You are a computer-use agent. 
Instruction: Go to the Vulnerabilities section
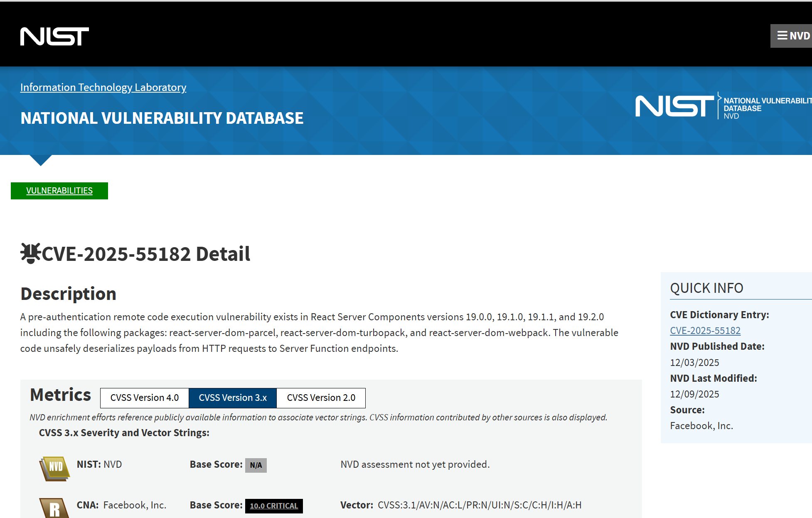59,191
